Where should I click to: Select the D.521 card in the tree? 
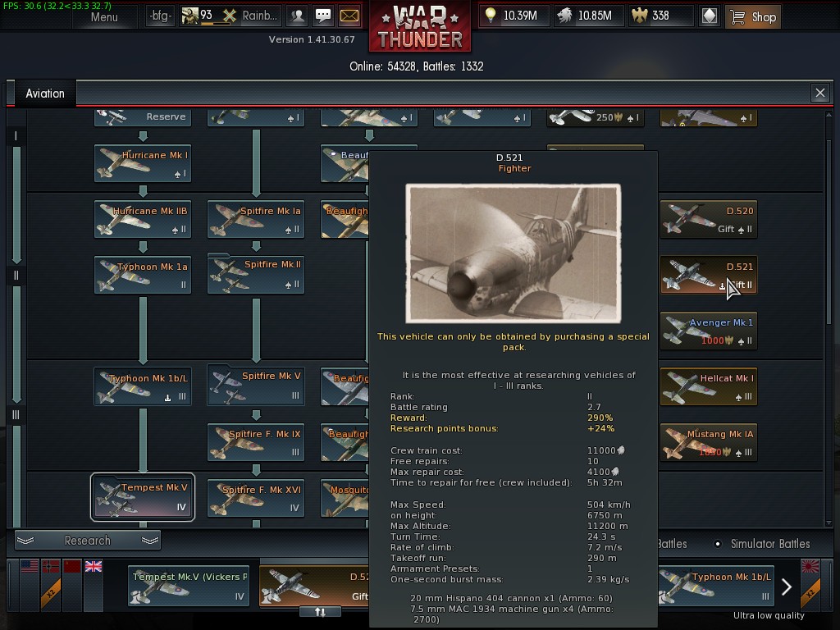[708, 275]
